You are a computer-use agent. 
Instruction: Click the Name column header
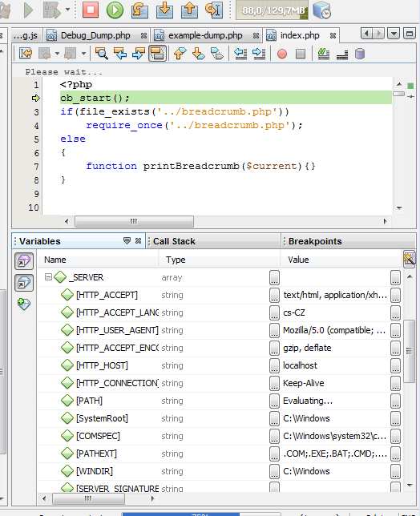(x=98, y=260)
